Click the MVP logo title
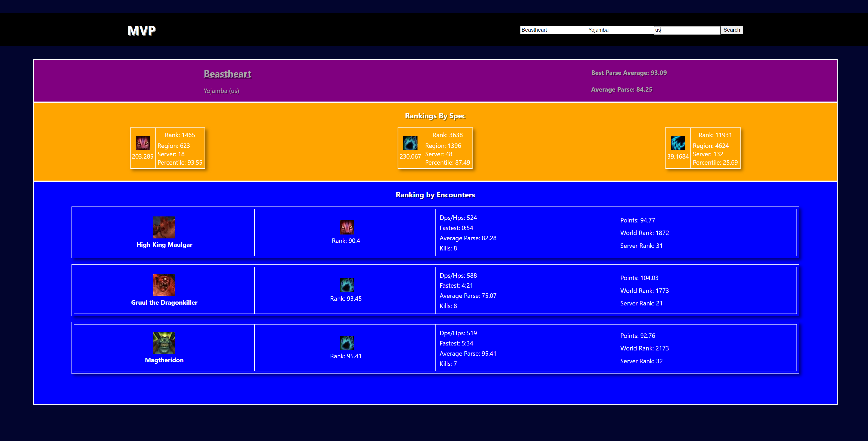868x441 pixels. tap(141, 31)
